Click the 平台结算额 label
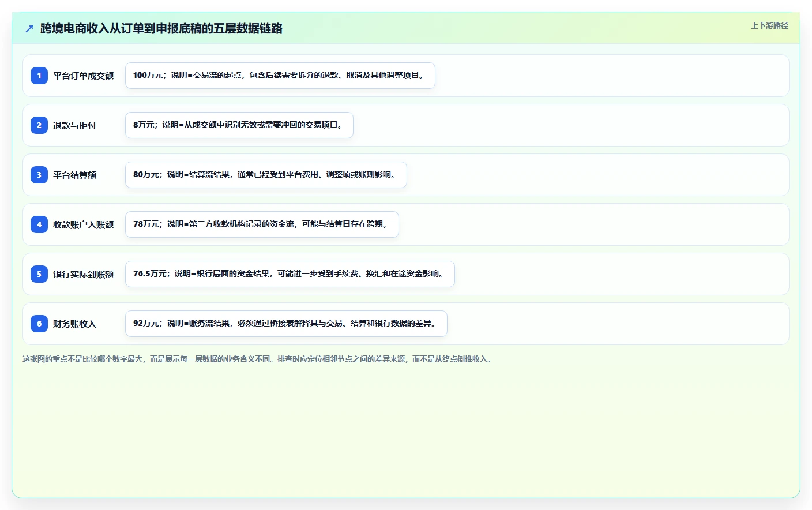 74,175
